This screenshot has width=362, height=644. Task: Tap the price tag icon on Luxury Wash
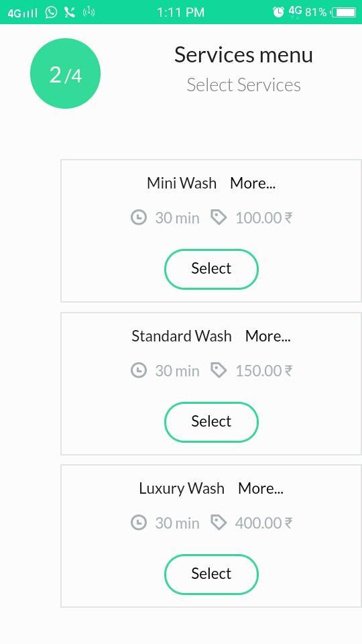click(x=219, y=523)
